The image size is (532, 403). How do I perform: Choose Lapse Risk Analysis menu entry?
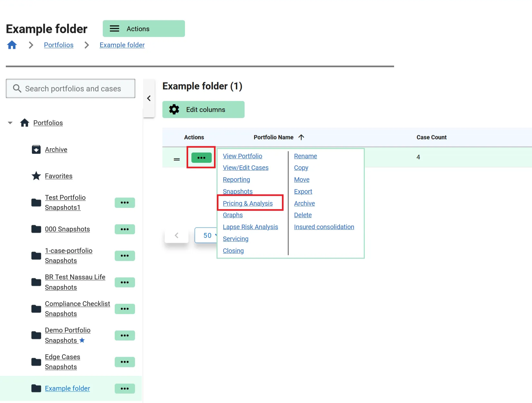pos(250,227)
